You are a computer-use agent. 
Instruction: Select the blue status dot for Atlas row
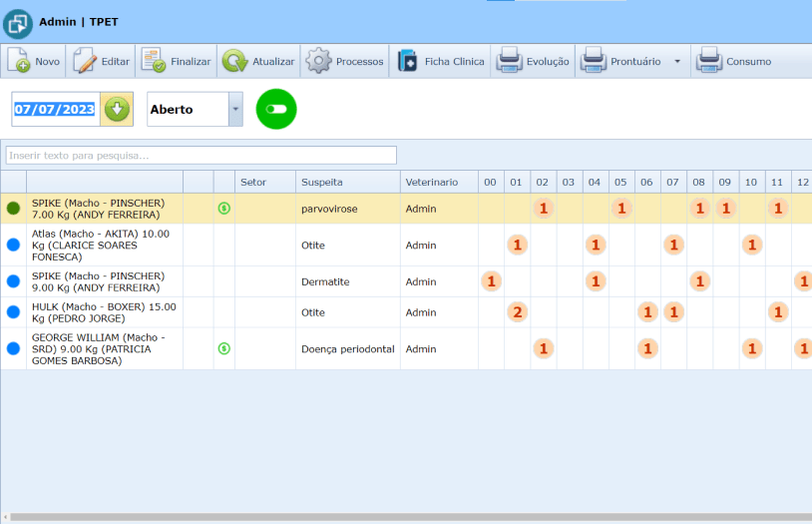point(13,245)
